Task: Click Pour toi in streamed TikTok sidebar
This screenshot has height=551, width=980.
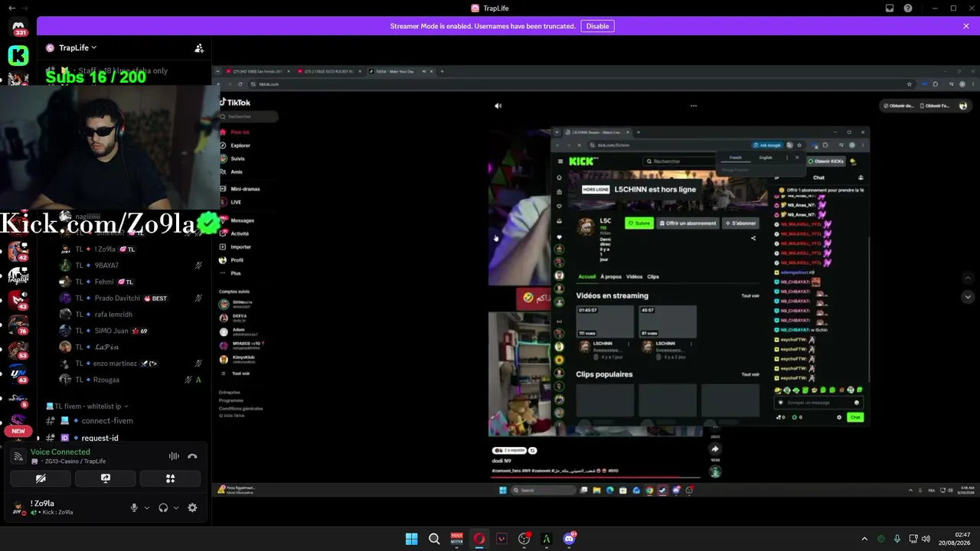Action: point(235,132)
